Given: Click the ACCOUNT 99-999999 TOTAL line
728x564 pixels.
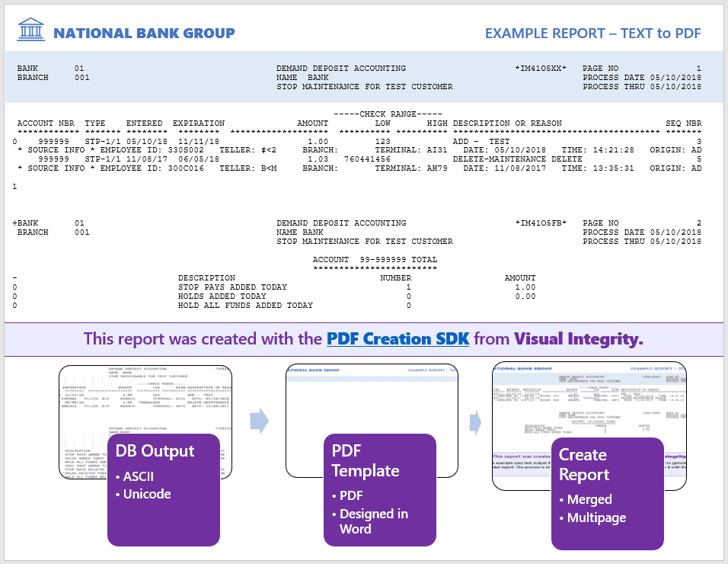Looking at the screenshot, I should tap(375, 260).
